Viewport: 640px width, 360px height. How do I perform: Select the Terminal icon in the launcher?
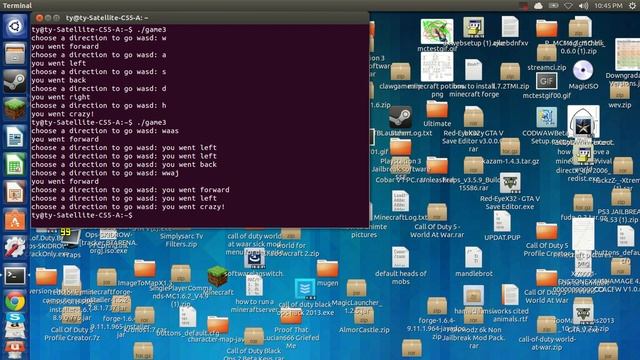pos(15,276)
